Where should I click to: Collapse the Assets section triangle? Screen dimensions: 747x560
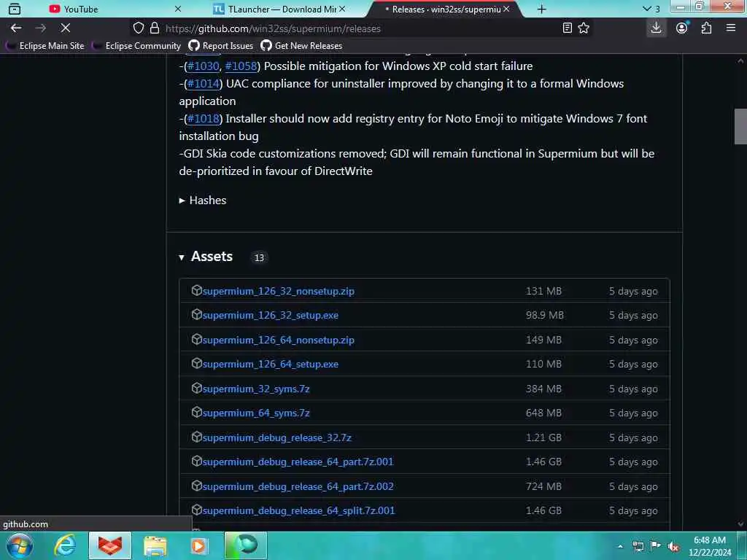pyautogui.click(x=182, y=257)
